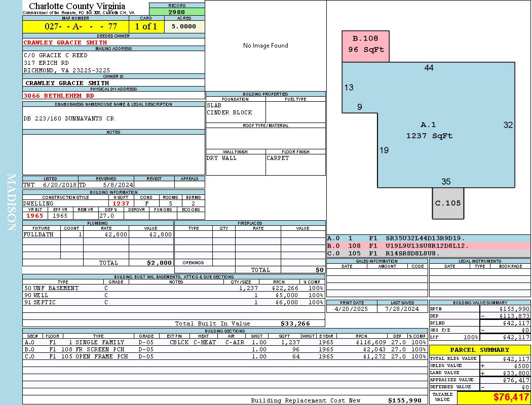The width and height of the screenshot is (532, 405).
Task: Select the 91 SEPTIC built-in row
Action: pyautogui.click(x=173, y=302)
